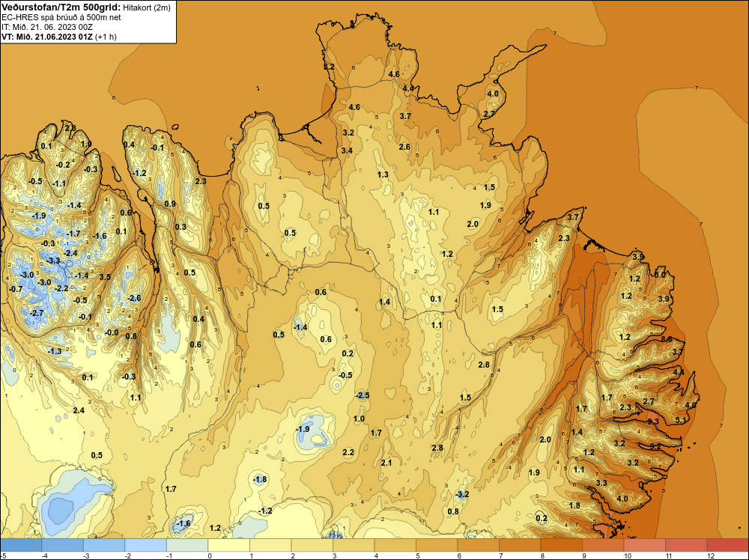Click the '-1.3' temperature label
The image size is (749, 560).
55,351
